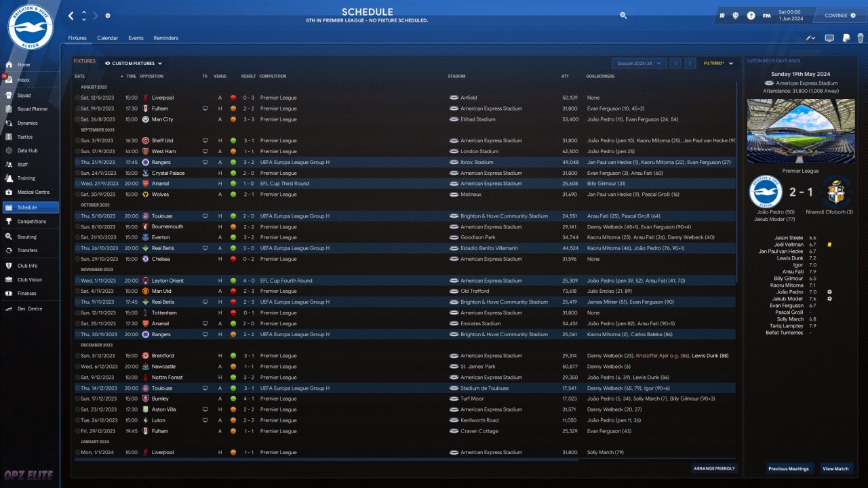Click Leyton Orient opposition name
Screen dimensions: 868x488
(x=167, y=281)
